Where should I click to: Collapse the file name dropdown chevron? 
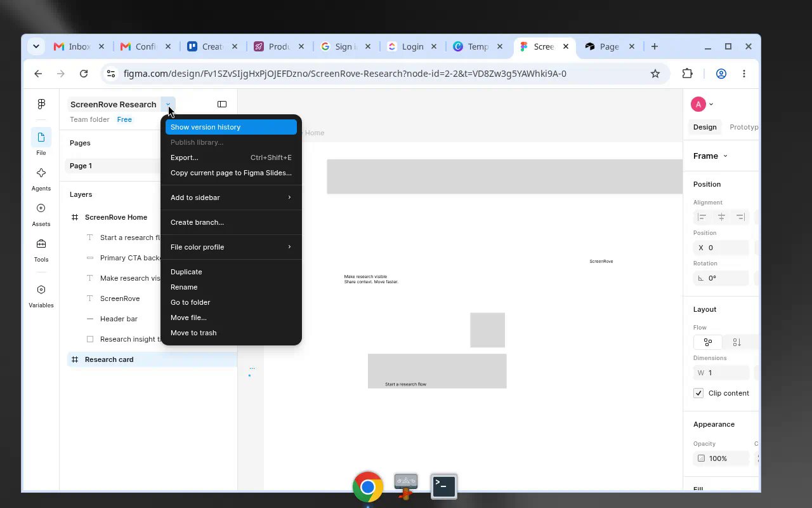tap(168, 104)
